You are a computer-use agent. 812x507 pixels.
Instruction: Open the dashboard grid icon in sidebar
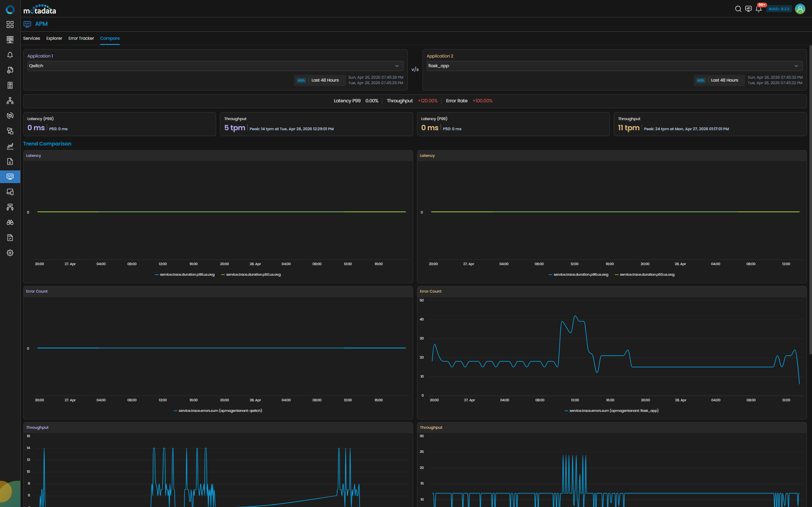(10, 25)
